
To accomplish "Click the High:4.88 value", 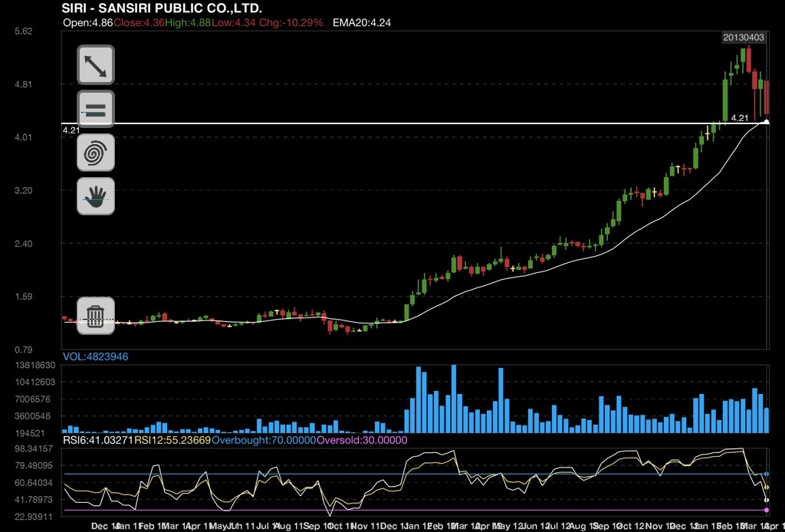I will 188,22.
